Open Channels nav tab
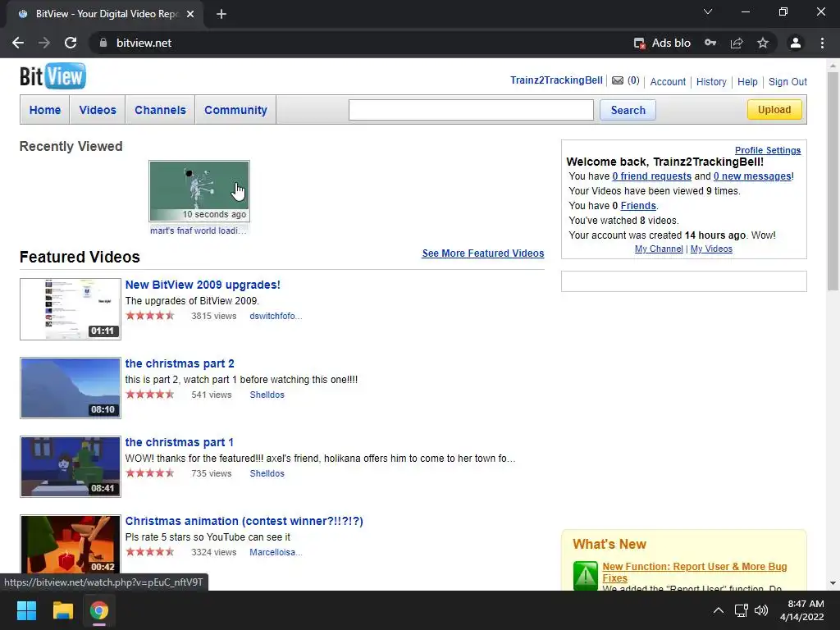 pyautogui.click(x=160, y=110)
